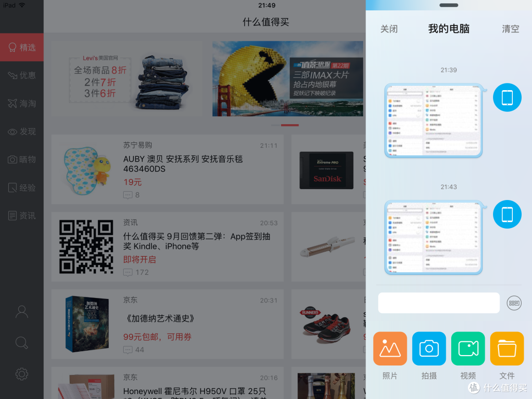Open the 资讯 sidebar section
The height and width of the screenshot is (399, 532).
click(22, 215)
